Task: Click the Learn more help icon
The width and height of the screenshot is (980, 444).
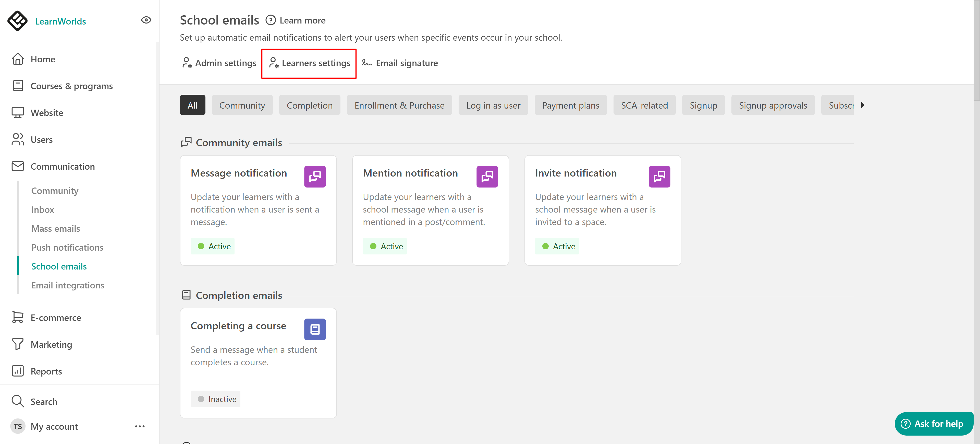Action: point(271,20)
